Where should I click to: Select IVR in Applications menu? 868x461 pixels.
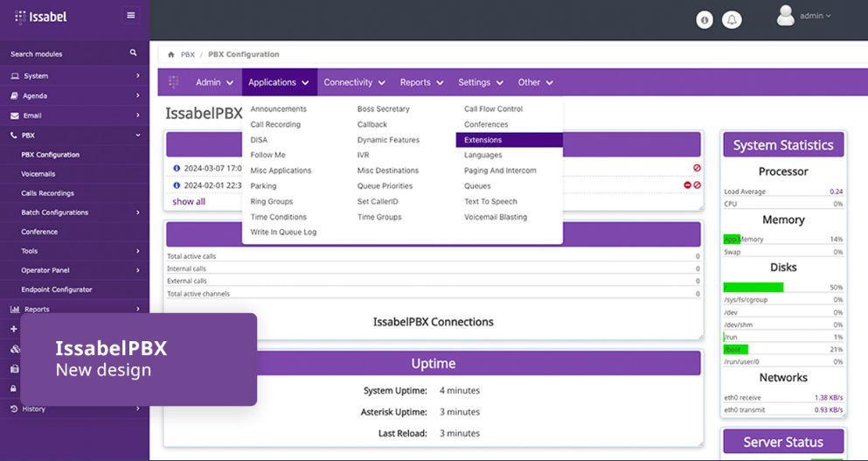[364, 155]
